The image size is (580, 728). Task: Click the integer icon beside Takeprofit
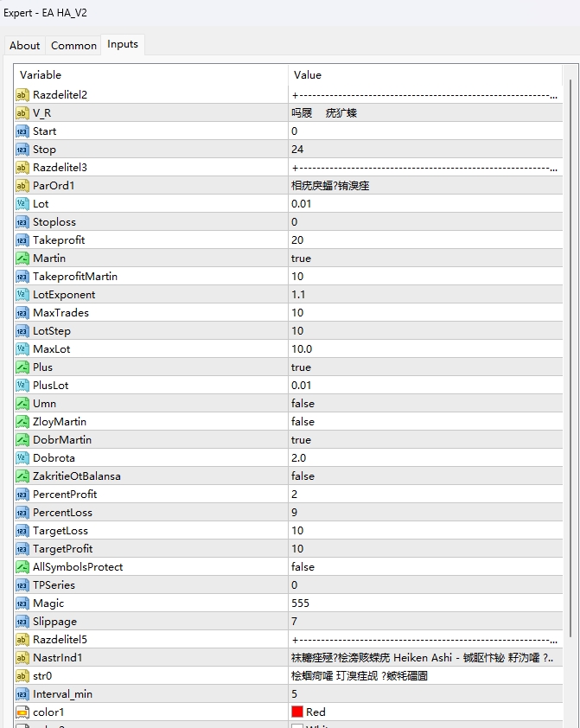[22, 240]
